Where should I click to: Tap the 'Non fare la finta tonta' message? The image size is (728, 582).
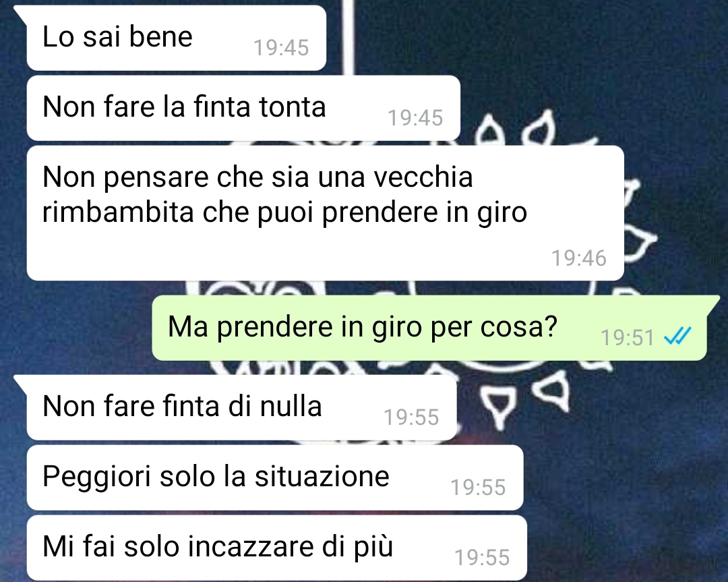tap(243, 108)
